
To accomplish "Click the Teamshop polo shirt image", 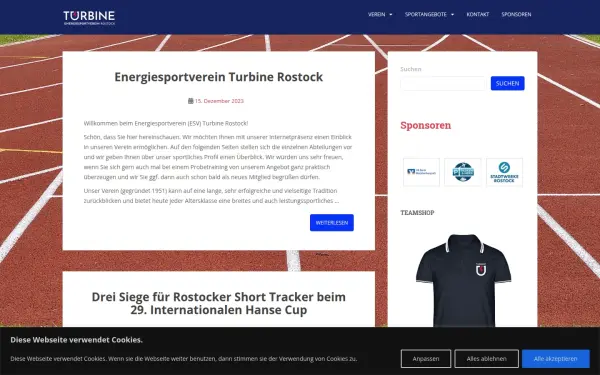I will [x=463, y=280].
